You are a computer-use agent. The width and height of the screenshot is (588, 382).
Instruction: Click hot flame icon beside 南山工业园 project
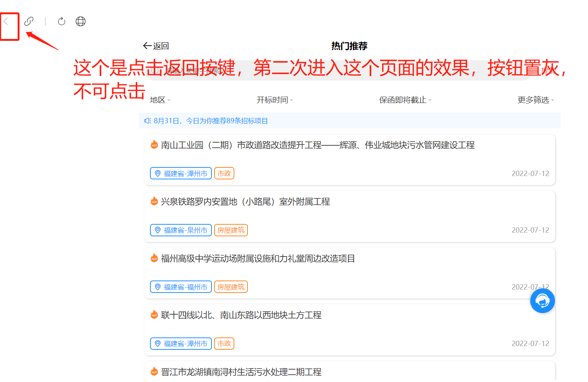(x=154, y=145)
